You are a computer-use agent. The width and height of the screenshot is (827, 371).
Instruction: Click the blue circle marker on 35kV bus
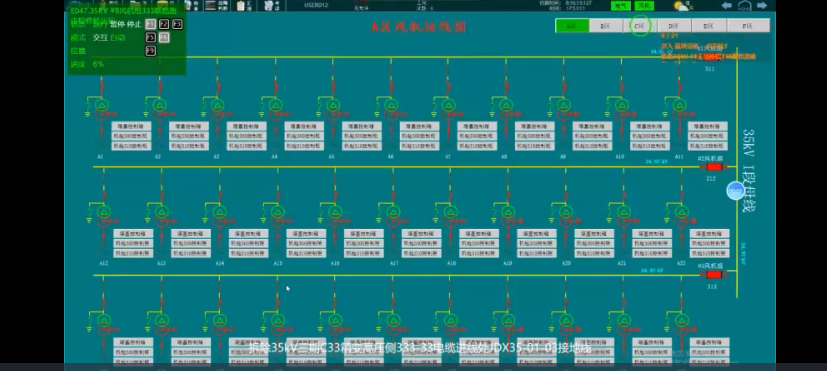[735, 191]
